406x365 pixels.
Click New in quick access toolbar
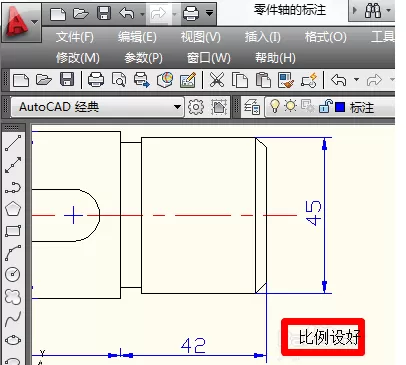point(58,14)
